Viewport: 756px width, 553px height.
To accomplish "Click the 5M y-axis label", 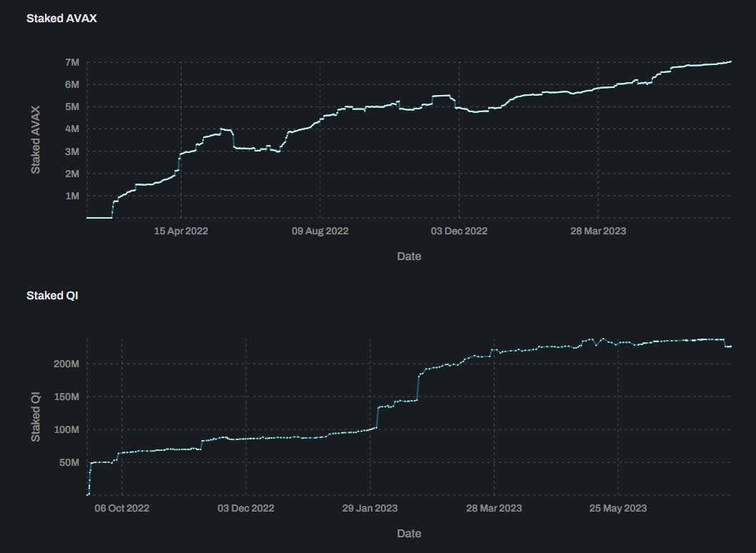I will point(72,106).
